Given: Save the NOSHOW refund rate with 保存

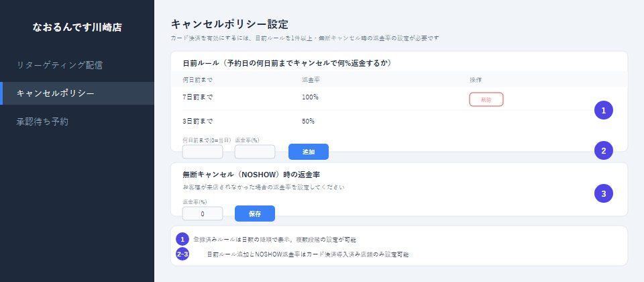Looking at the screenshot, I should pos(255,214).
